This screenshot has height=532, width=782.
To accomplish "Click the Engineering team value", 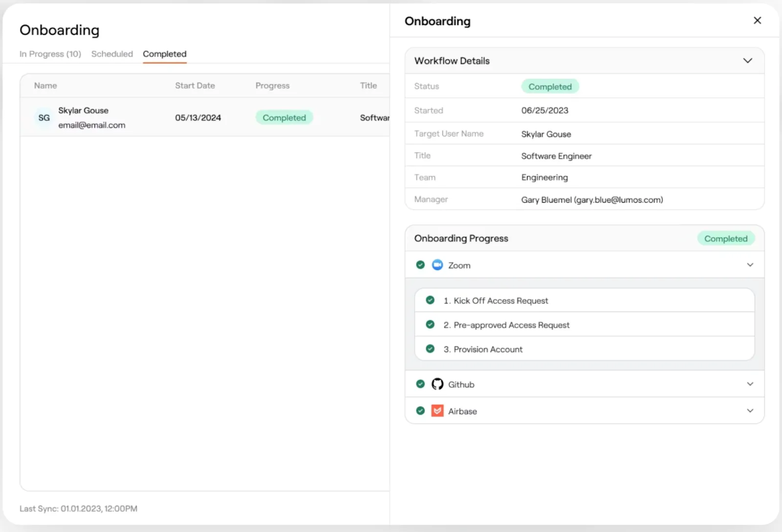I will [544, 177].
